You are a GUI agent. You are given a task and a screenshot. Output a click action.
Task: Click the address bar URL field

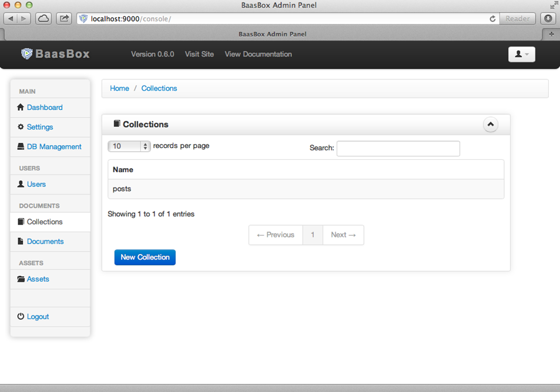[287, 19]
